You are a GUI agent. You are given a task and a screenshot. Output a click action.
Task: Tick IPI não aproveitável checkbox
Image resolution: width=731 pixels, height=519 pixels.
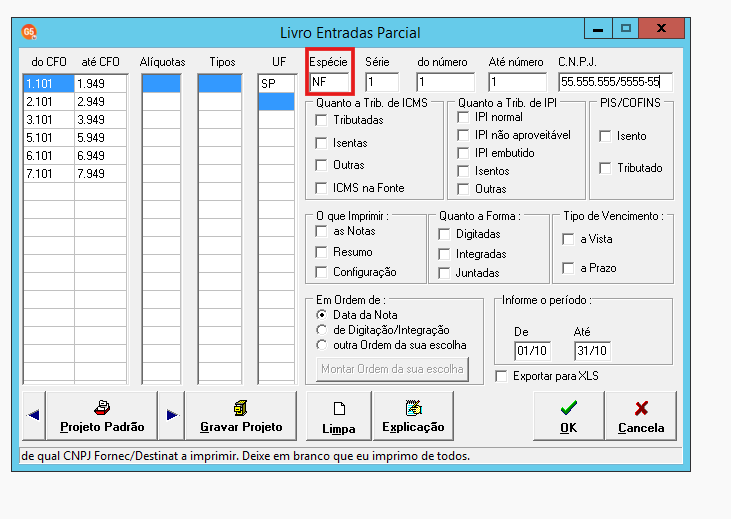point(463,135)
